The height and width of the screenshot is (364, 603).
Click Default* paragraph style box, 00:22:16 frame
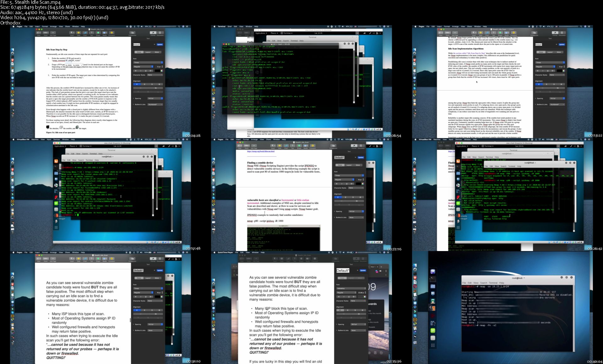coord(339,158)
